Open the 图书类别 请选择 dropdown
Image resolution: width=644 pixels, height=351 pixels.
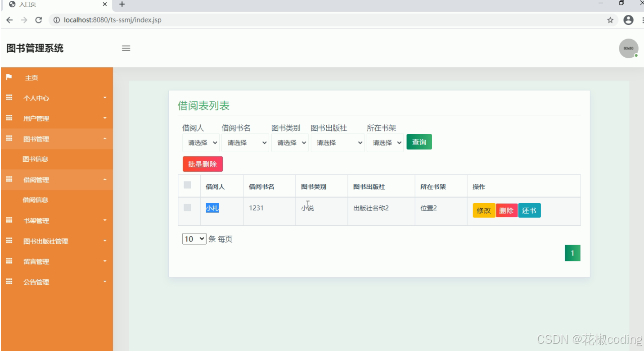[x=289, y=142]
